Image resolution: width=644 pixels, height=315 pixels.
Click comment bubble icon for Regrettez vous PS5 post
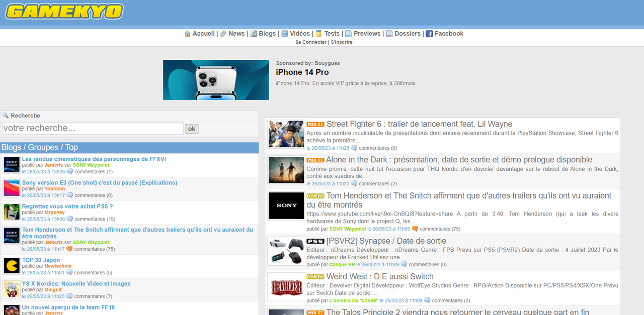coord(69,219)
